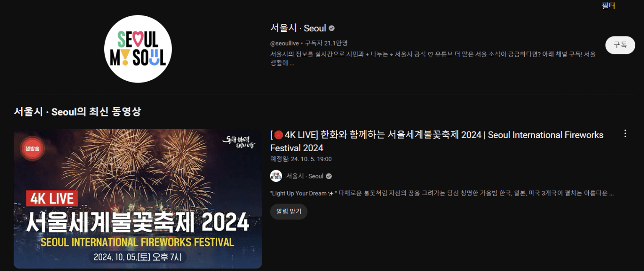Click the red circle emoji in the video title
The height and width of the screenshot is (271, 644).
coord(279,135)
